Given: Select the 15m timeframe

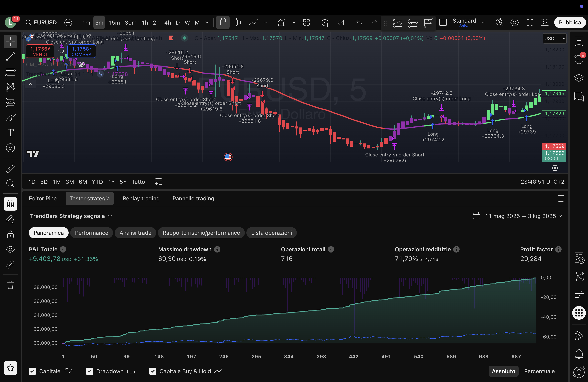Looking at the screenshot, I should click(114, 22).
